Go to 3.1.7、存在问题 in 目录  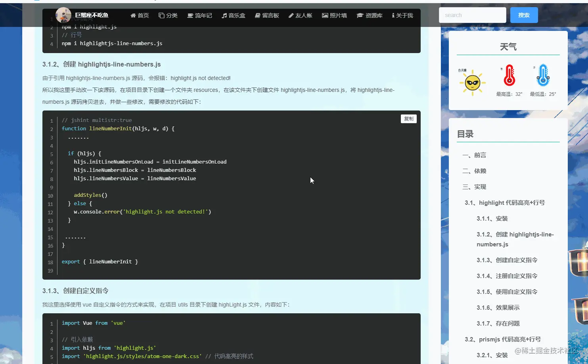coord(498,324)
